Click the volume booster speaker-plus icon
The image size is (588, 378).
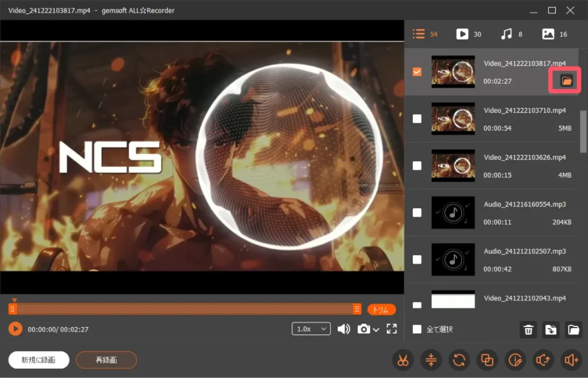571,360
